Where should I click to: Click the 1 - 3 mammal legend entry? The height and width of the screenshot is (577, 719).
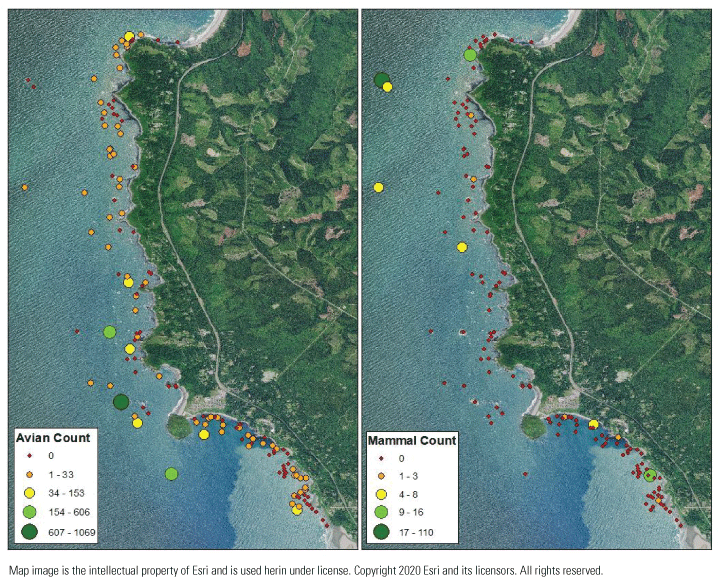pos(400,475)
